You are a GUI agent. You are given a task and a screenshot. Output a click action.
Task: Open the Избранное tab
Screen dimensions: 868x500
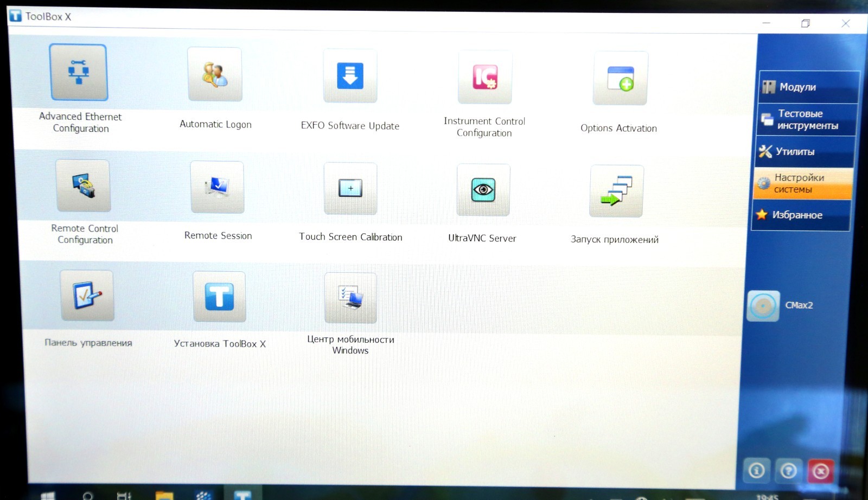(x=801, y=215)
